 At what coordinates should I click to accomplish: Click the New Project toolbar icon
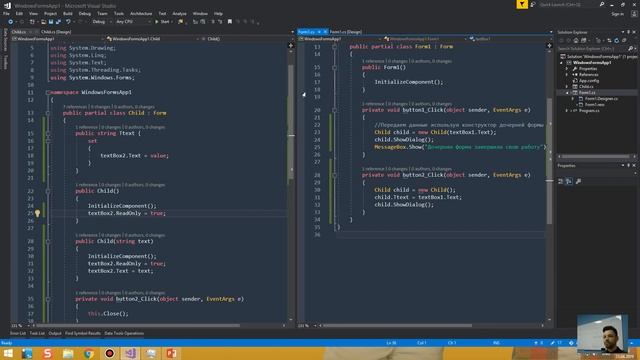(32, 22)
